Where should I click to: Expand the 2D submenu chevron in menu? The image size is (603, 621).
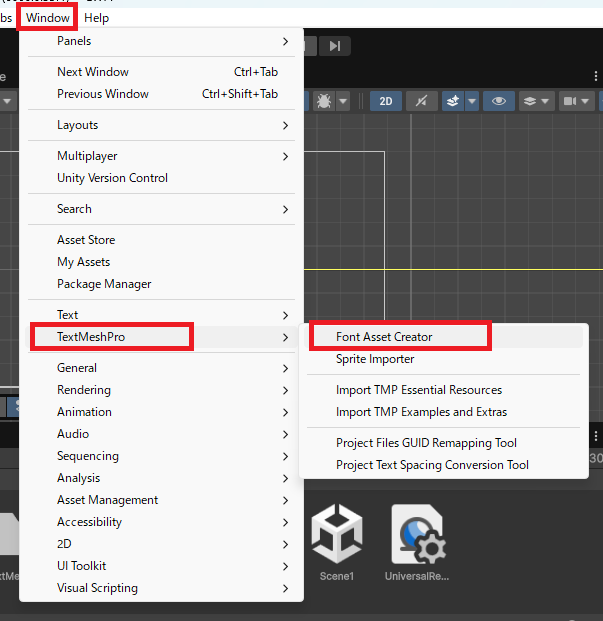[285, 545]
